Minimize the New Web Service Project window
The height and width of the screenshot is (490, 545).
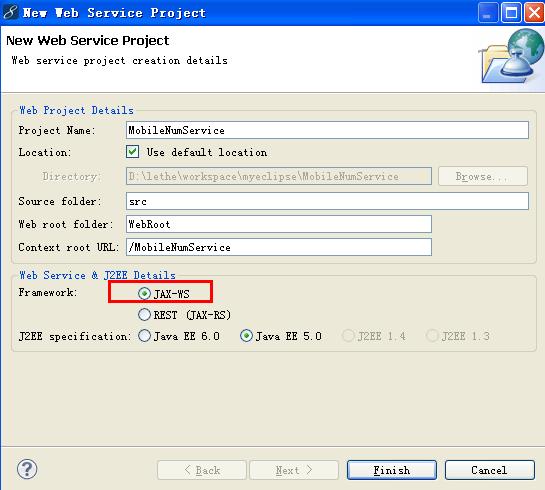(488, 13)
